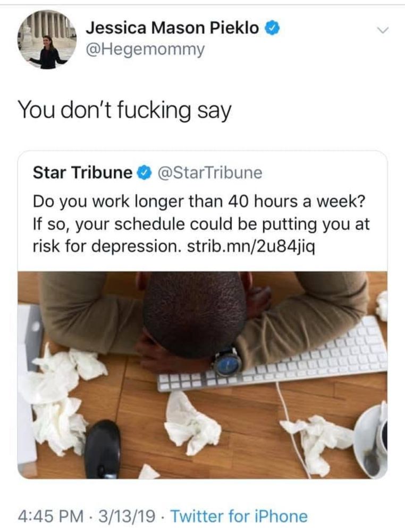Click the @StarTribune handle in quoted tweet

click(x=208, y=173)
